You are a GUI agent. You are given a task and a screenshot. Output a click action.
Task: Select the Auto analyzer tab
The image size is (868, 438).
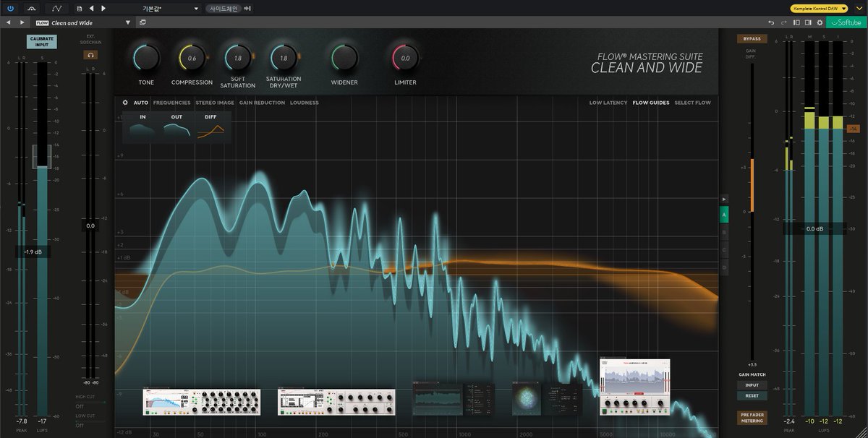click(x=140, y=103)
